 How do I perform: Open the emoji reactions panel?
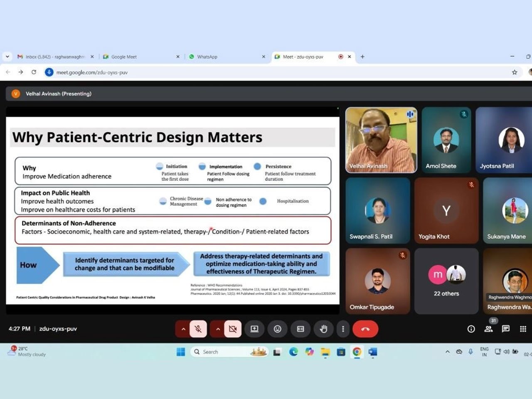click(x=277, y=329)
